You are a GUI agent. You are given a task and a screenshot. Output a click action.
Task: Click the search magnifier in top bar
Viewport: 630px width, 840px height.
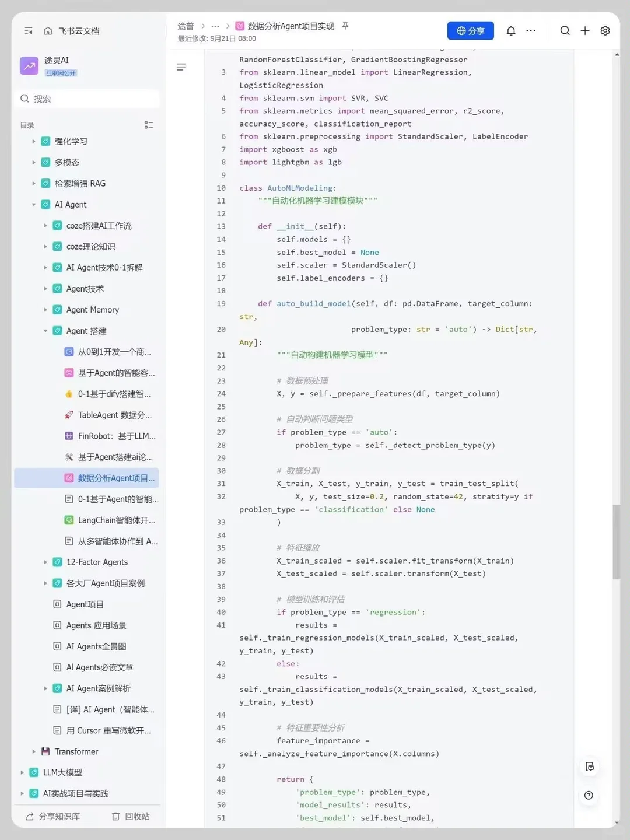565,31
